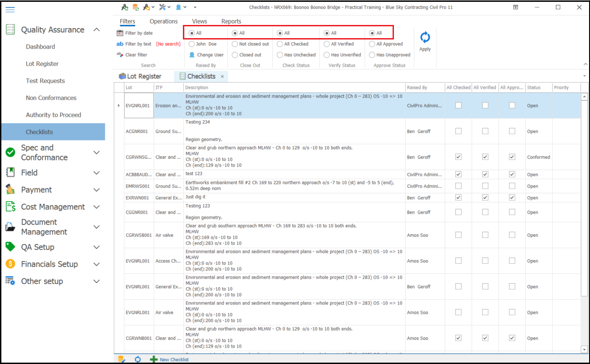Open Non Conformances in the sidebar

[51, 98]
